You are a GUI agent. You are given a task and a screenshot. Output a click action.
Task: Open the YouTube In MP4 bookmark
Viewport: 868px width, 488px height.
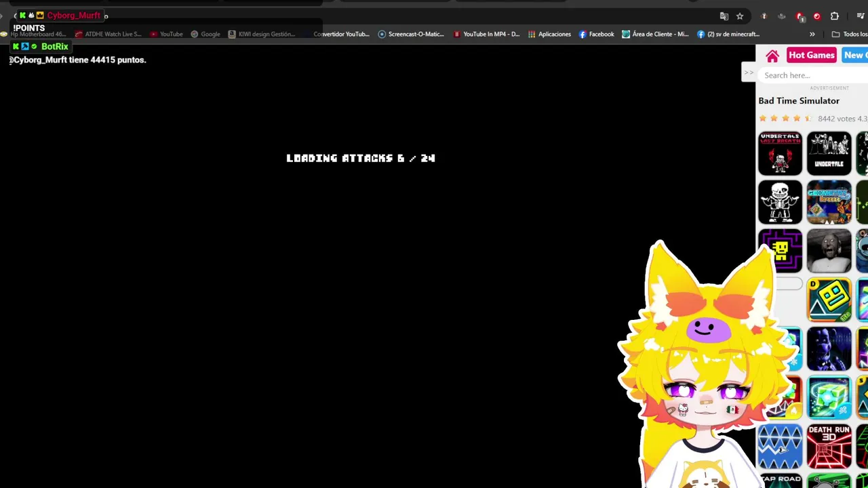(x=486, y=34)
